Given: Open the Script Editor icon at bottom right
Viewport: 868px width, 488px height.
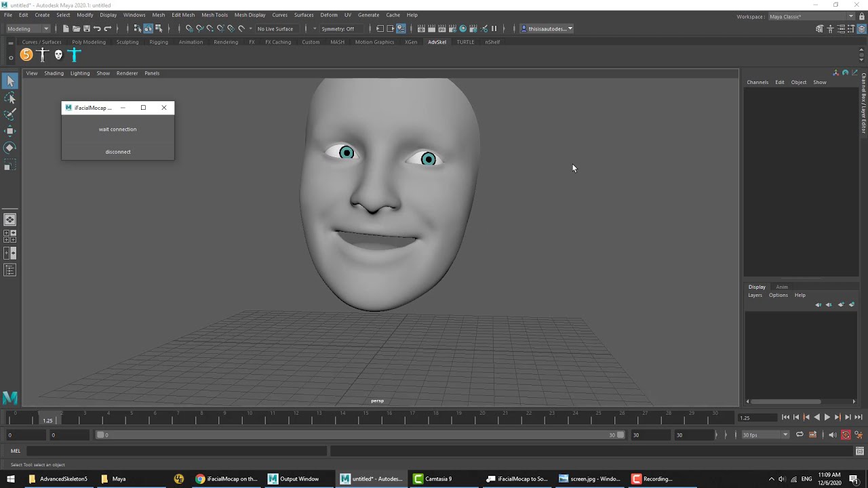Looking at the screenshot, I should point(859,451).
